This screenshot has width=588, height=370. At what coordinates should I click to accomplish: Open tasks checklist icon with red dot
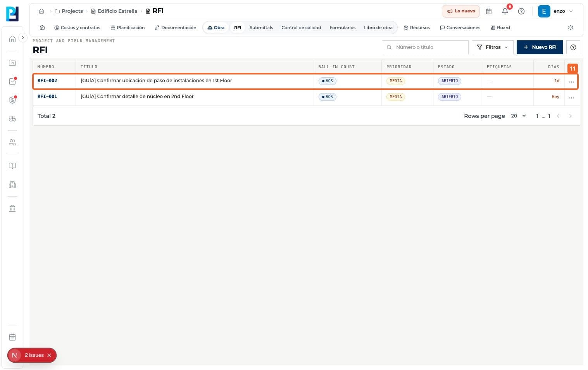click(12, 81)
